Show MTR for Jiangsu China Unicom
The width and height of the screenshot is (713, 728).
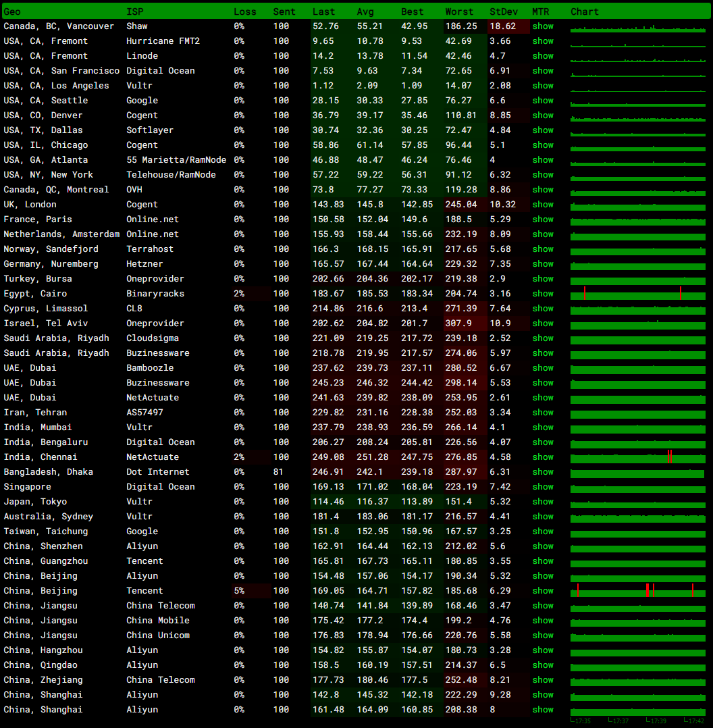click(542, 635)
